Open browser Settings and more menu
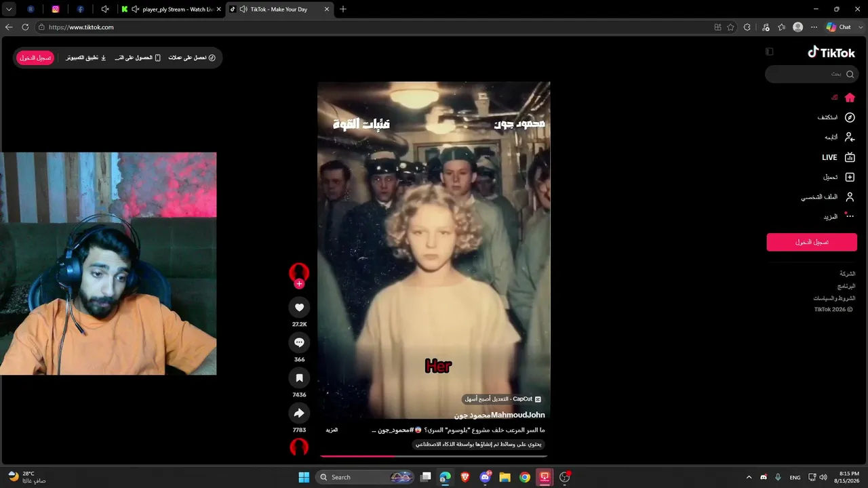This screenshot has height=488, width=868. pos(814,27)
